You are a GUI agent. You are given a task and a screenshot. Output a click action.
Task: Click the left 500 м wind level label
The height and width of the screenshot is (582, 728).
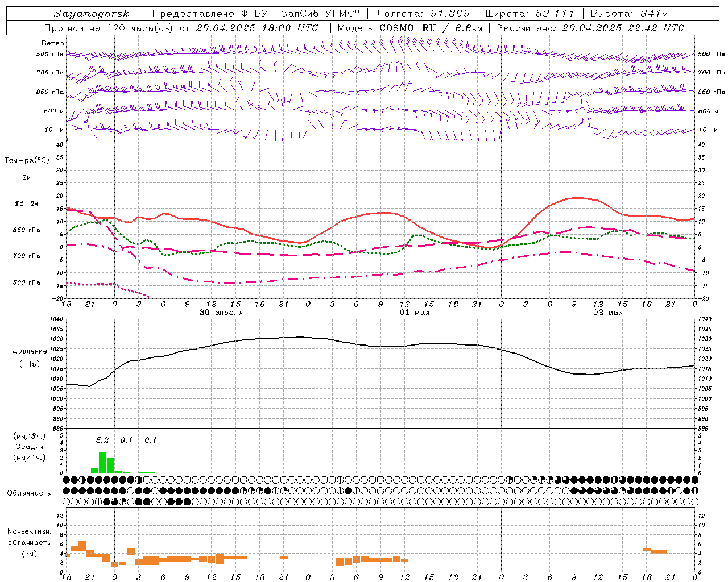pyautogui.click(x=54, y=111)
